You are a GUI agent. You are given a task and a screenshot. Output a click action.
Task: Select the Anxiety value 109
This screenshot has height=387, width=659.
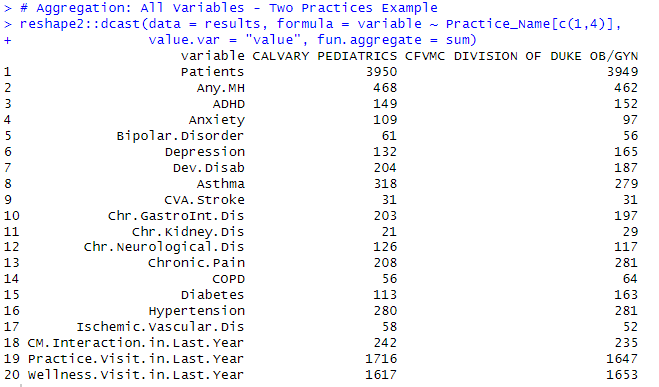[x=385, y=120]
